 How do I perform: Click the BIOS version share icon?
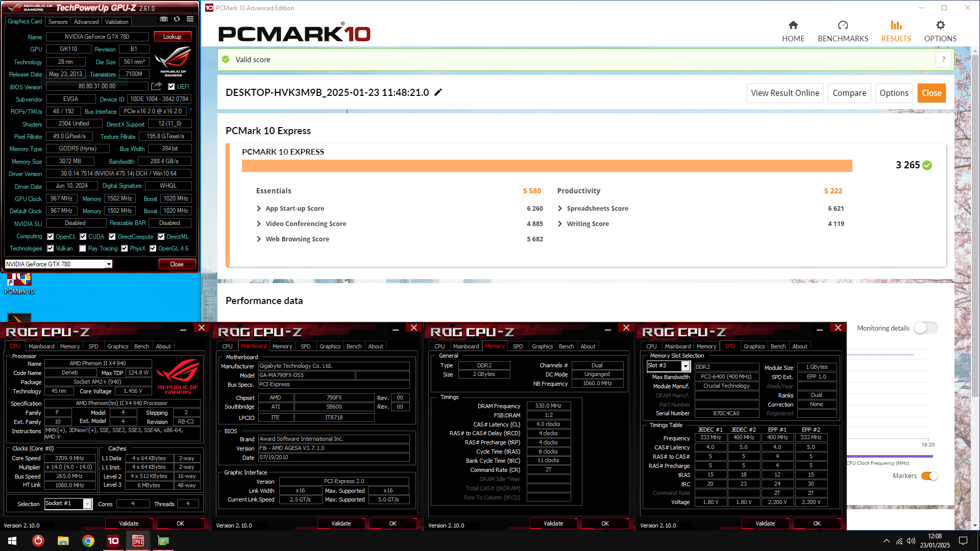pyautogui.click(x=156, y=86)
